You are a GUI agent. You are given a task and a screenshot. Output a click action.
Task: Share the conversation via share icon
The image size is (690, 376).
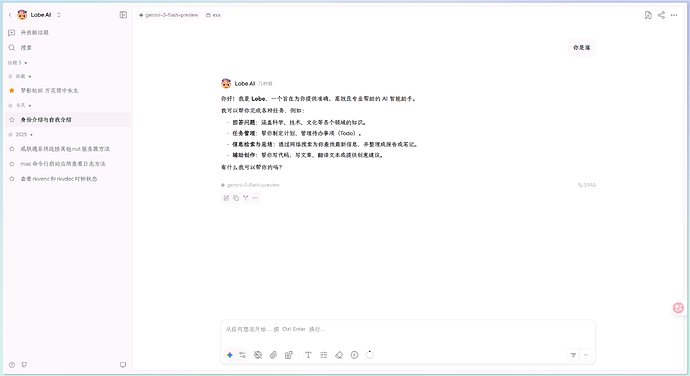point(661,15)
